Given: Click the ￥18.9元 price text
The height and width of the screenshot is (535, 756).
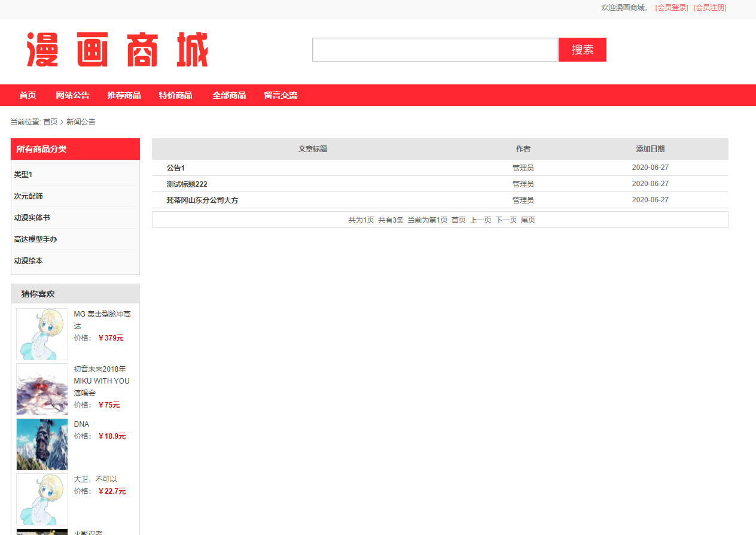Looking at the screenshot, I should [112, 436].
